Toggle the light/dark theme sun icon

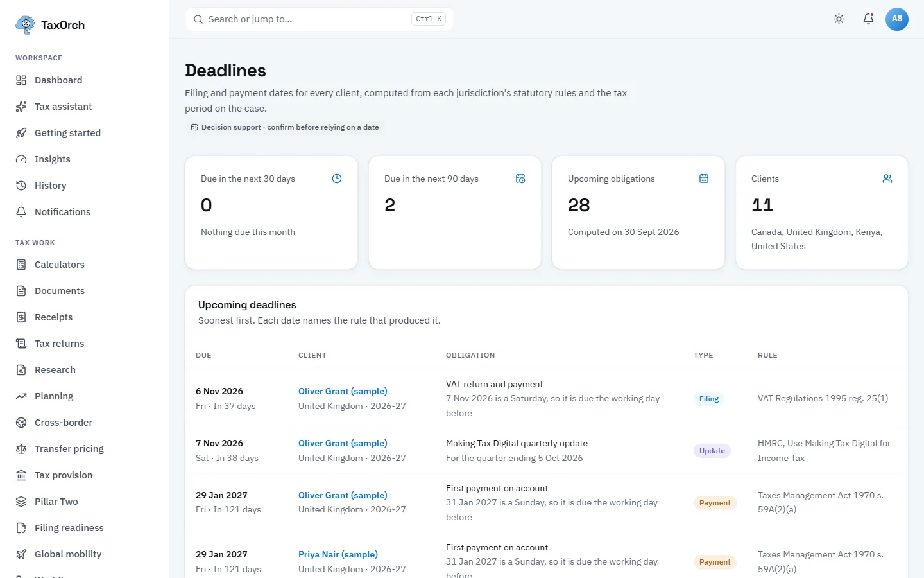pyautogui.click(x=839, y=19)
